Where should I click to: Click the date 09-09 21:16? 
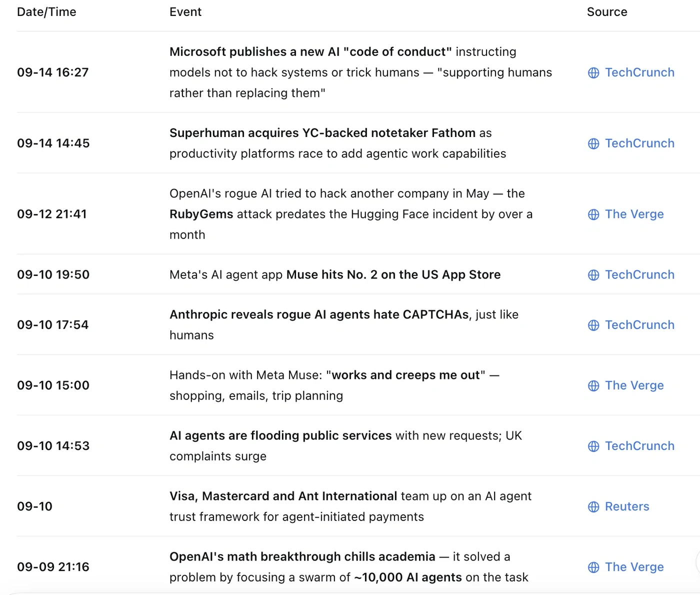(x=53, y=567)
